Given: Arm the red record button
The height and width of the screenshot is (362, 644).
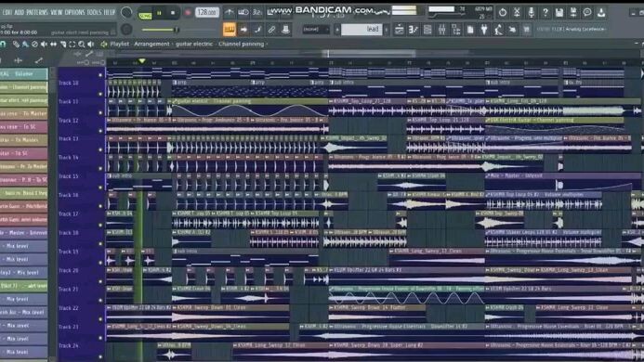Looking at the screenshot, I should point(188,13).
